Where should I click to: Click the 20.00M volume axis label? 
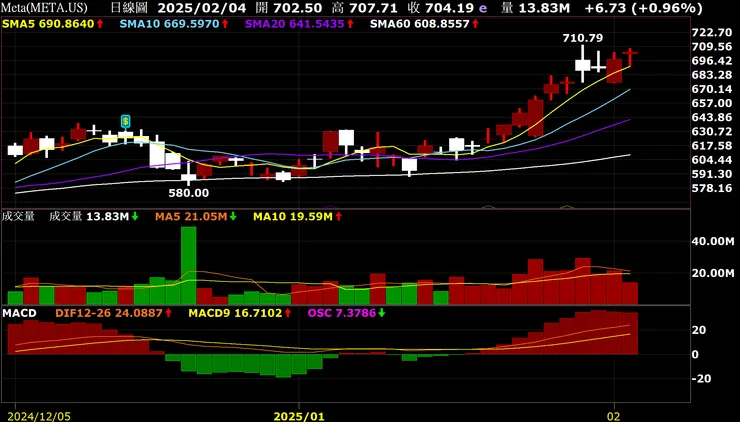[713, 273]
